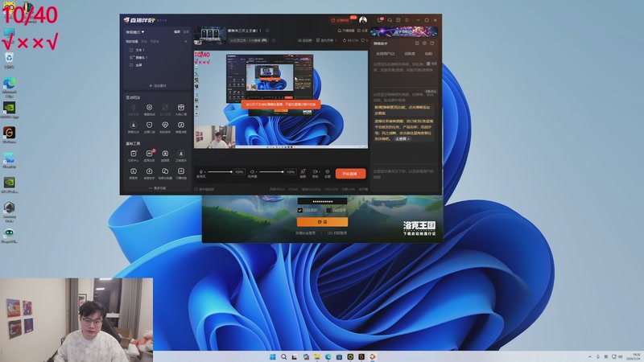Add a new scene with plus icon
Viewport: 644px width, 362px height.
coord(186,42)
